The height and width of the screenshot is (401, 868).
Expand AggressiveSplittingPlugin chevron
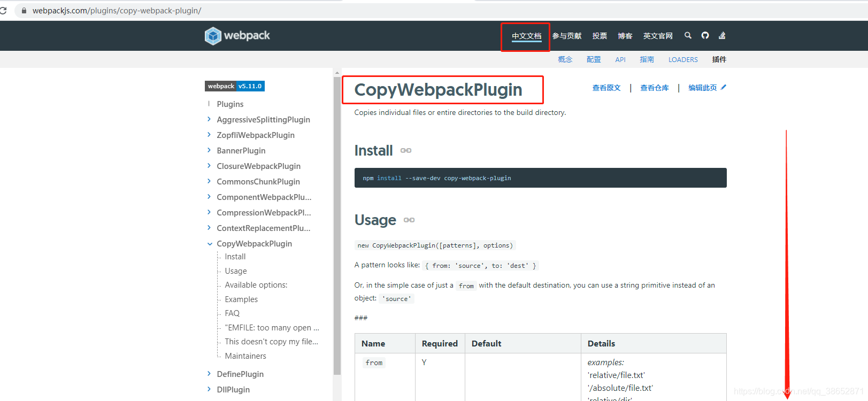(209, 119)
